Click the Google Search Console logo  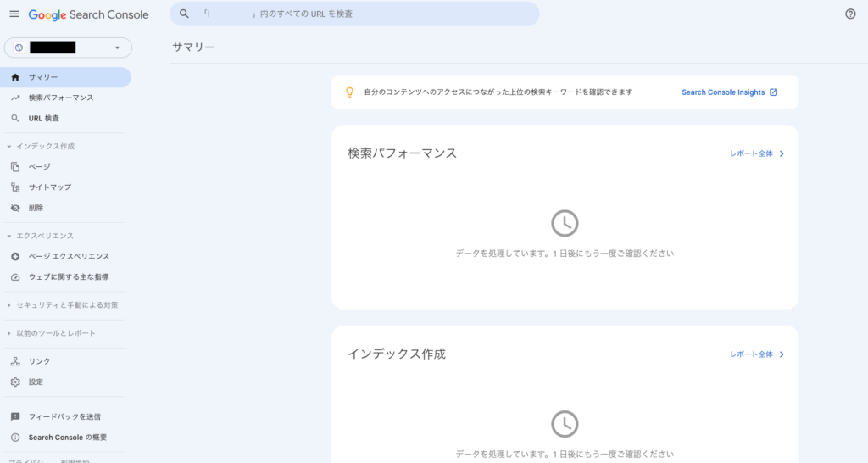(88, 15)
